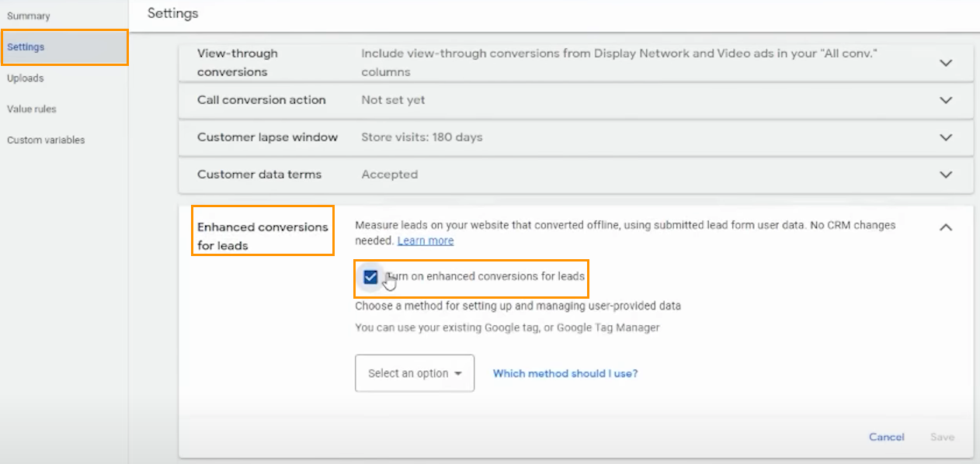Click the Call conversion action label
The width and height of the screenshot is (980, 464).
pos(262,100)
